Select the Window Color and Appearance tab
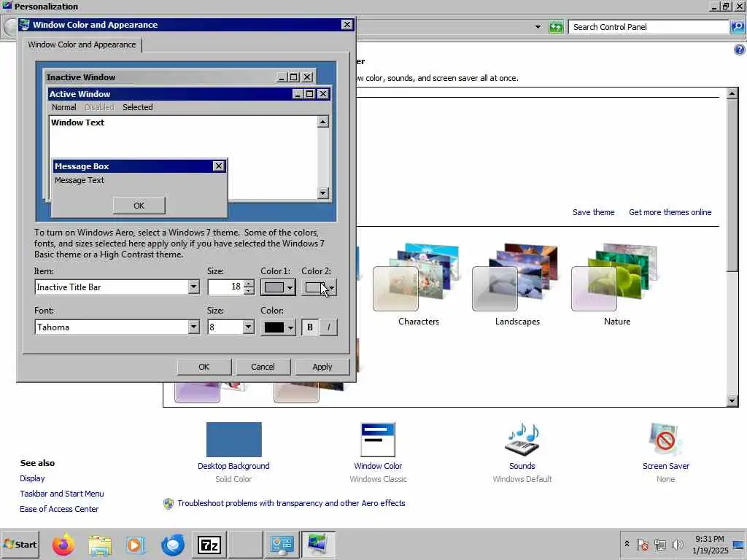This screenshot has width=747, height=560. (x=82, y=44)
